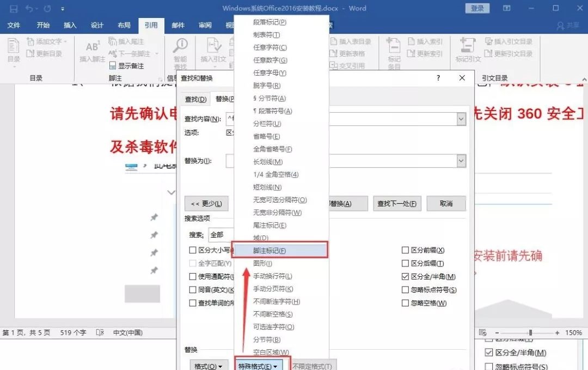The image size is (588, 370).
Task: Zoom in with the plus button
Action: click(x=558, y=333)
